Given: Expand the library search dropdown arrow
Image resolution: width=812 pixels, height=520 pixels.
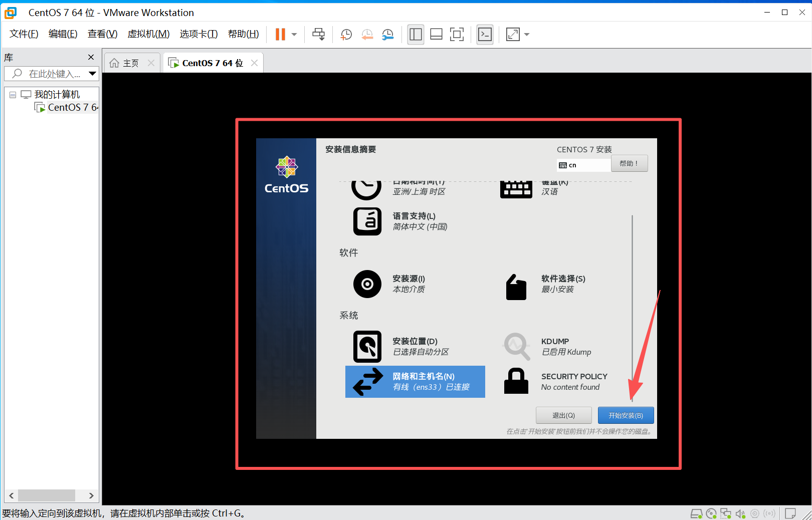Looking at the screenshot, I should pos(92,74).
